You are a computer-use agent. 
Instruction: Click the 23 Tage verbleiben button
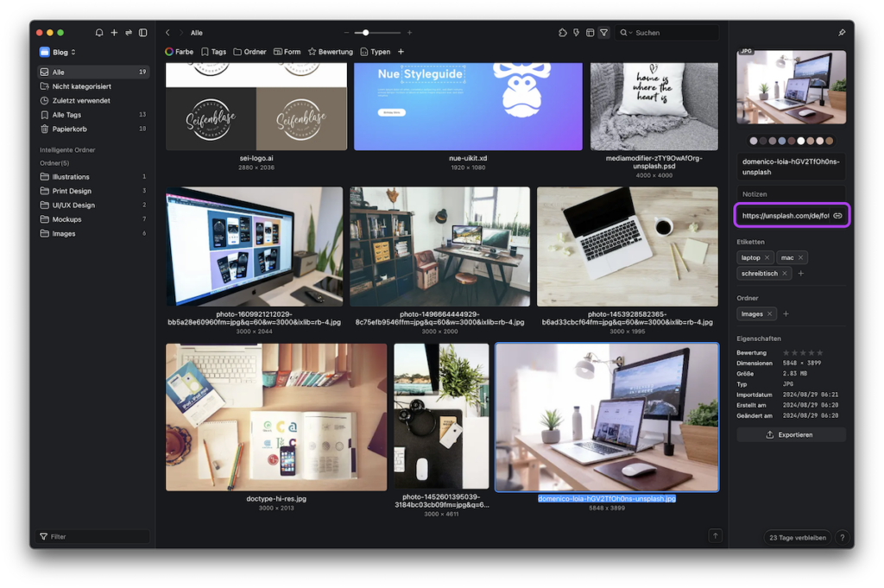(x=797, y=537)
